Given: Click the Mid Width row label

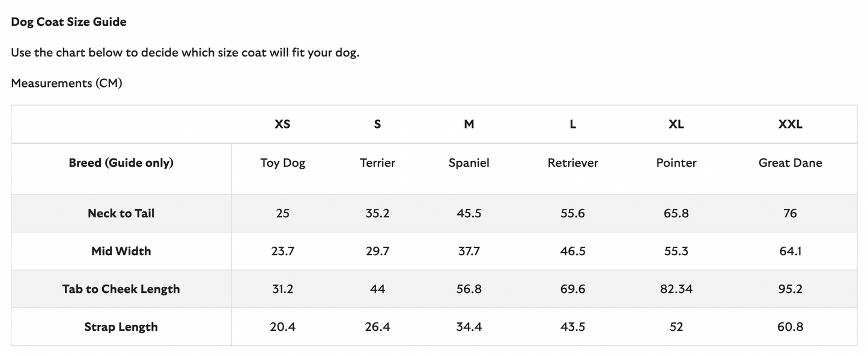Looking at the screenshot, I should (121, 251).
